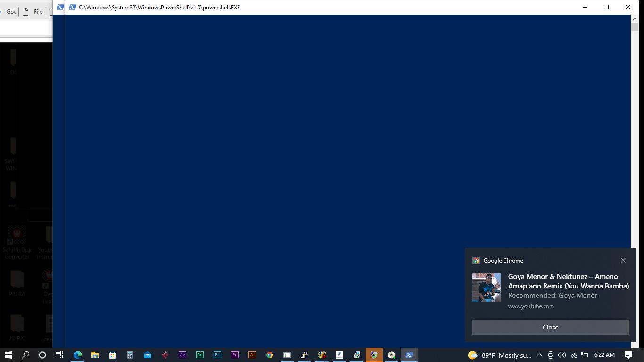Open the Microsoft Store from the taskbar
644x362 pixels.
113,355
